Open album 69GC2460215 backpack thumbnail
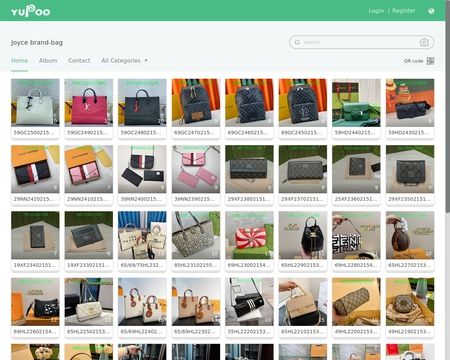This screenshot has width=450, height=360. point(249,103)
